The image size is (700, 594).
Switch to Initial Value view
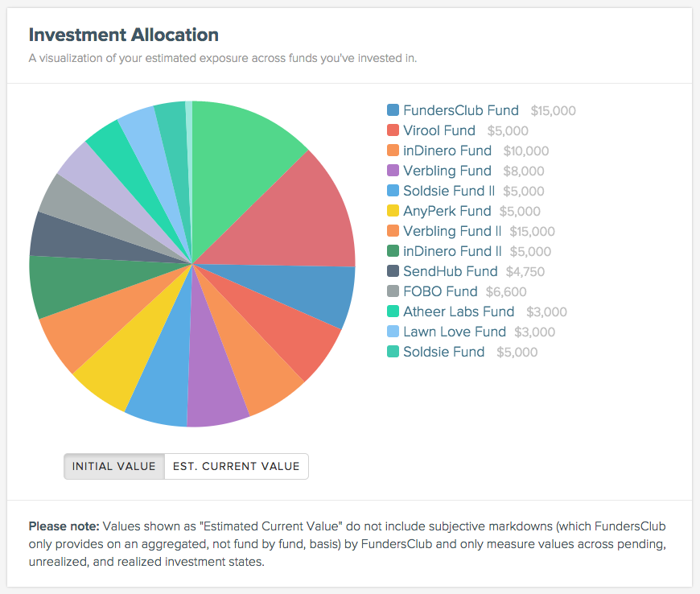click(114, 466)
